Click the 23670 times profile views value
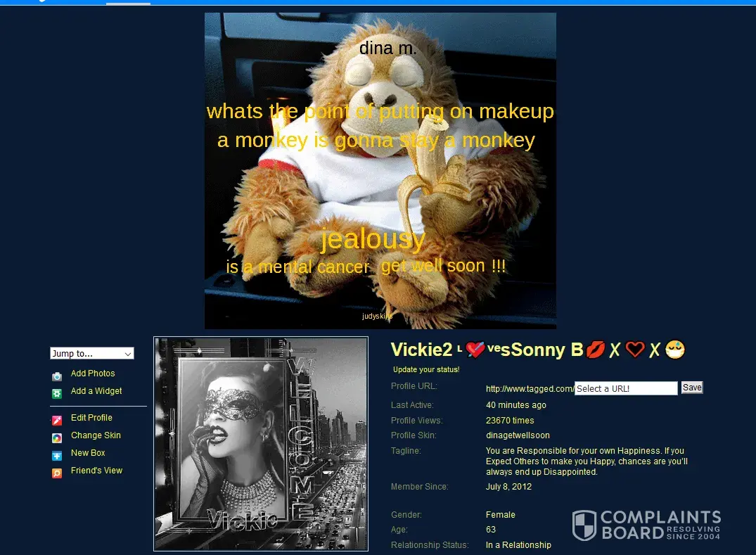Image resolution: width=756 pixels, height=555 pixels. (510, 421)
